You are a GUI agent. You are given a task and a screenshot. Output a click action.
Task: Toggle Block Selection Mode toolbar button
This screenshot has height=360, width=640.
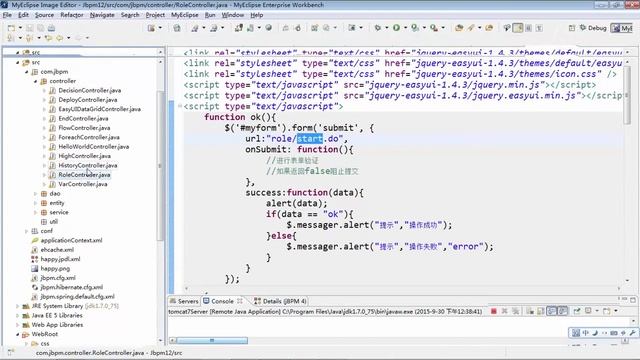click(529, 28)
